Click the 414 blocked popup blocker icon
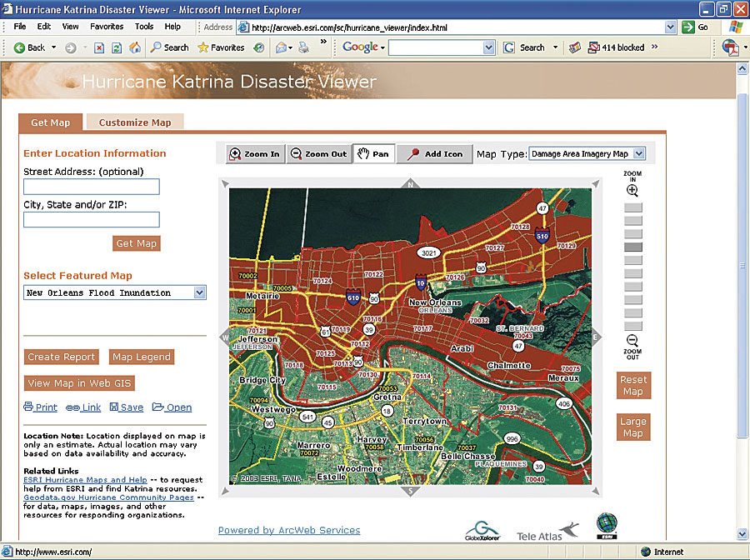The image size is (750, 560). (x=617, y=47)
